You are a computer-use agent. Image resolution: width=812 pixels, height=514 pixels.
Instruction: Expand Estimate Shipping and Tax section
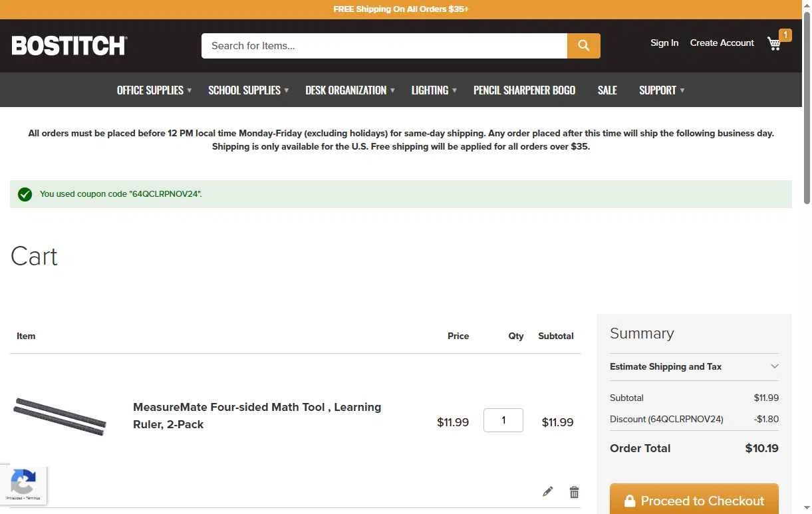coord(694,366)
